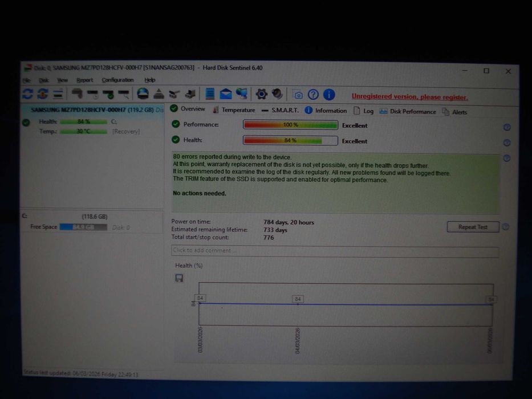Open the Disk menu
The height and width of the screenshot is (399, 532).
(44, 80)
